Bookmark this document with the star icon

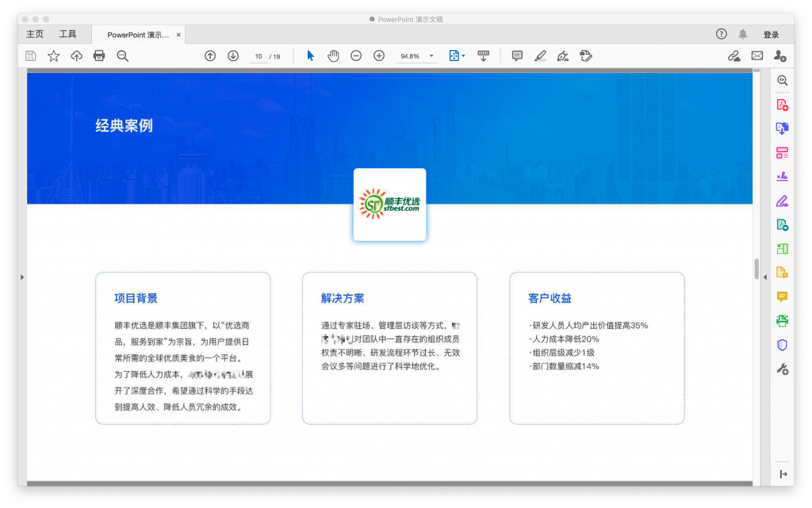coord(53,55)
